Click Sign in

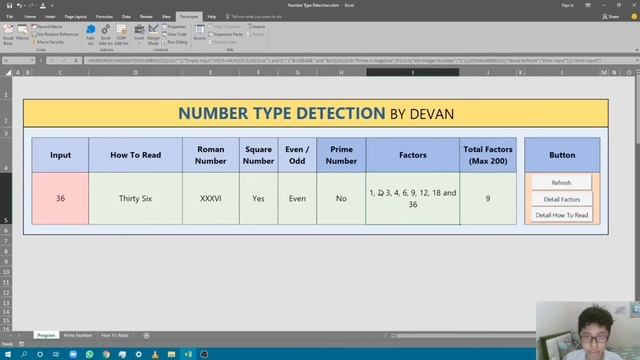tap(567, 5)
